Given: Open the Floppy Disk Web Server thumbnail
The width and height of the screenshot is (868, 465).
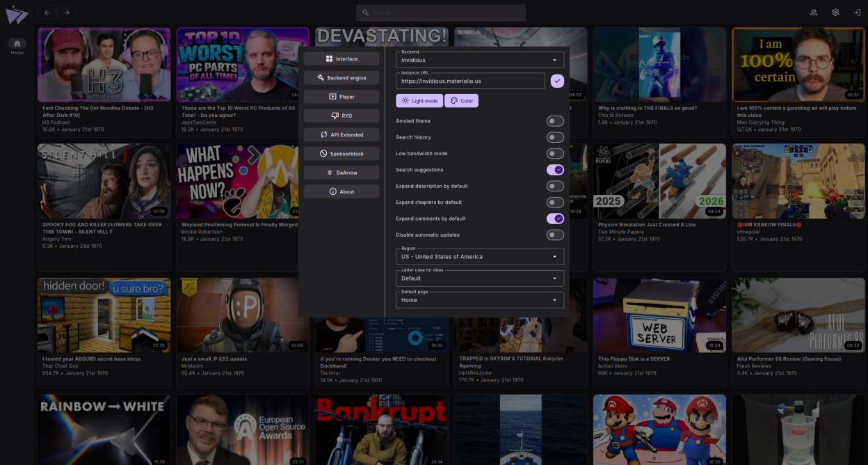Looking at the screenshot, I should tap(659, 315).
